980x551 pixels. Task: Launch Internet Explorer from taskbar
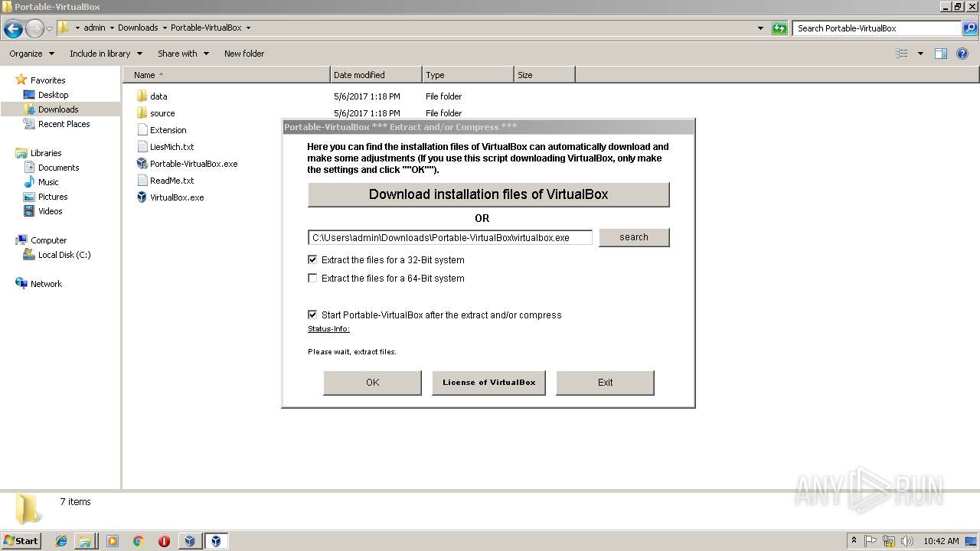[61, 541]
